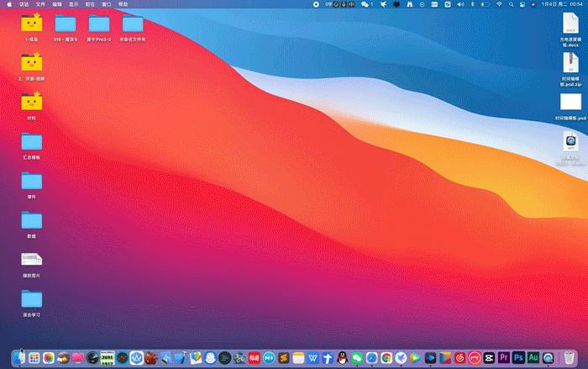Open the App Store Dock icon
Screen dimensions: 588x369
(x=166, y=358)
